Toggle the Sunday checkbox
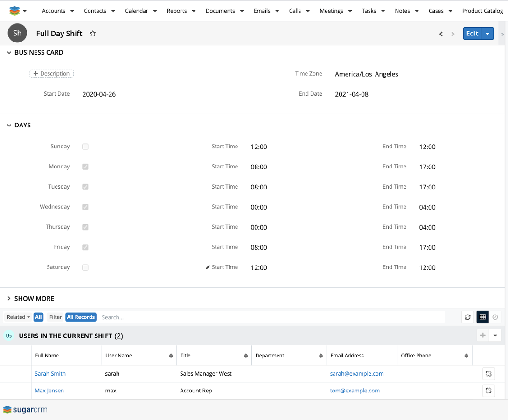The height and width of the screenshot is (420, 508). (x=85, y=147)
